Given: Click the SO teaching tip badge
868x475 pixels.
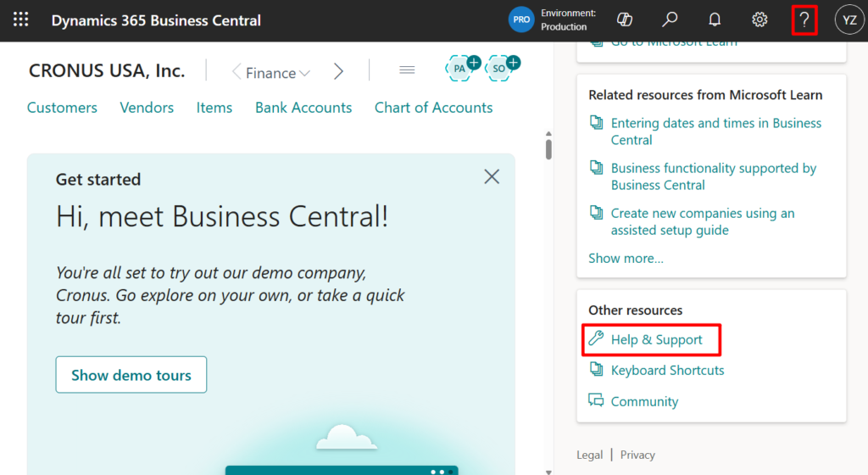Looking at the screenshot, I should pos(501,69).
